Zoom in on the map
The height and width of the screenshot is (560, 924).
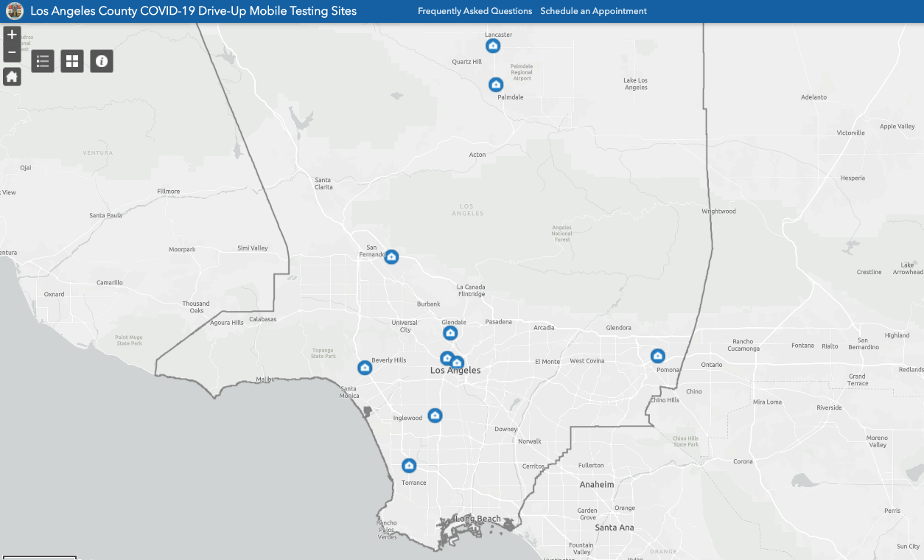point(12,35)
